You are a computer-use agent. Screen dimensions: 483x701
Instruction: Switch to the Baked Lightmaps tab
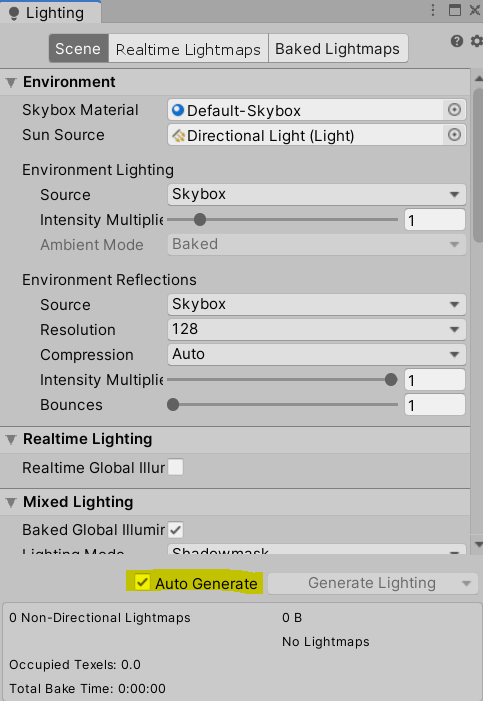[338, 48]
